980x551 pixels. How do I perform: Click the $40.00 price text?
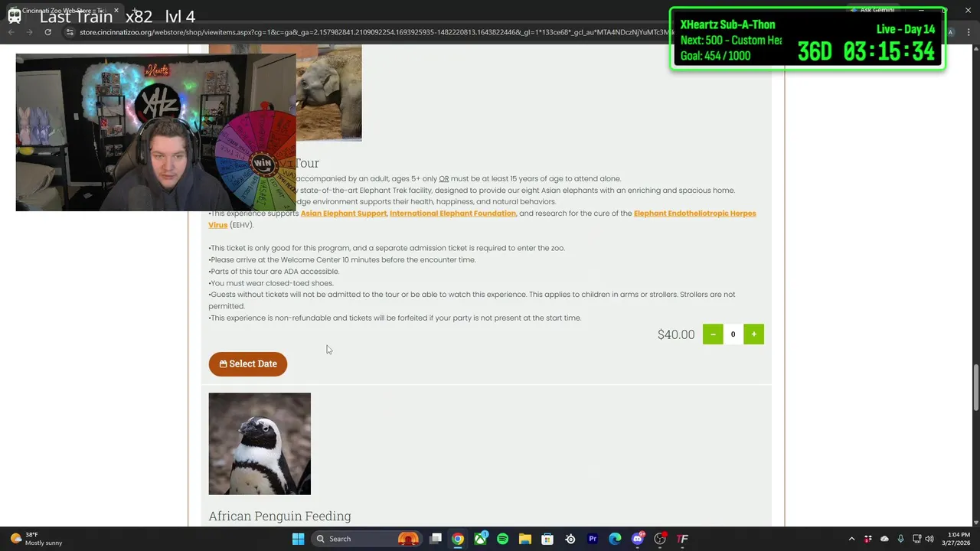(676, 334)
